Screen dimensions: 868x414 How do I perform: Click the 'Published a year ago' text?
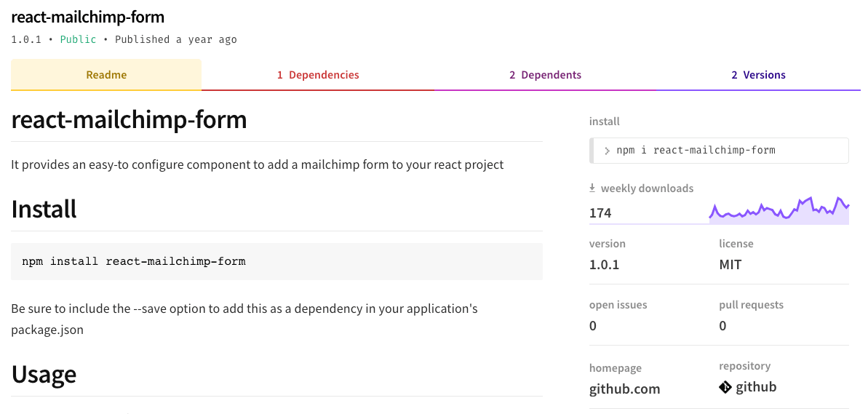pyautogui.click(x=176, y=40)
